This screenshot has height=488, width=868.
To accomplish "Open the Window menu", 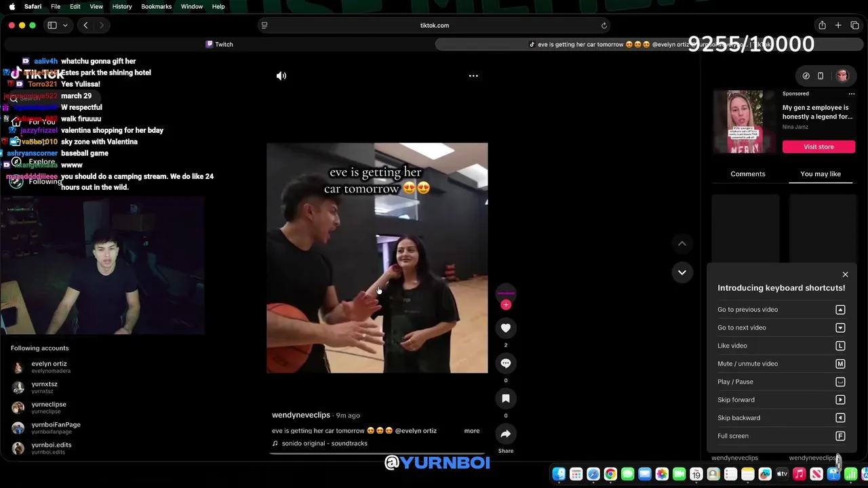I will pyautogui.click(x=192, y=6).
